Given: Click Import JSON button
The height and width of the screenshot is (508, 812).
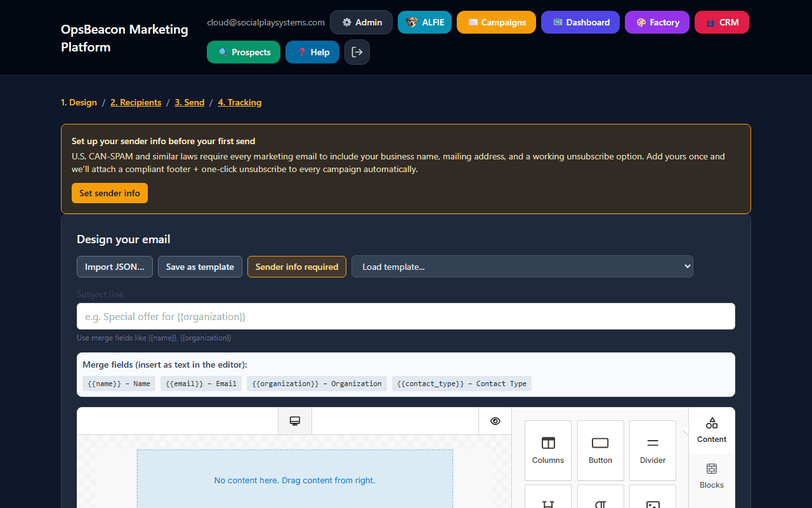Looking at the screenshot, I should coord(115,267).
